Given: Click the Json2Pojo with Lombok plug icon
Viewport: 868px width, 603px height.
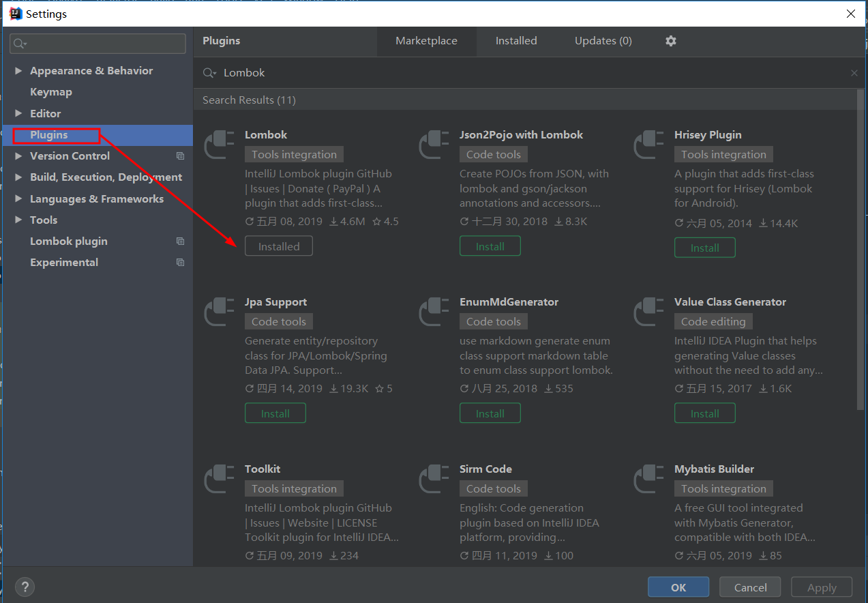Looking at the screenshot, I should click(x=434, y=145).
